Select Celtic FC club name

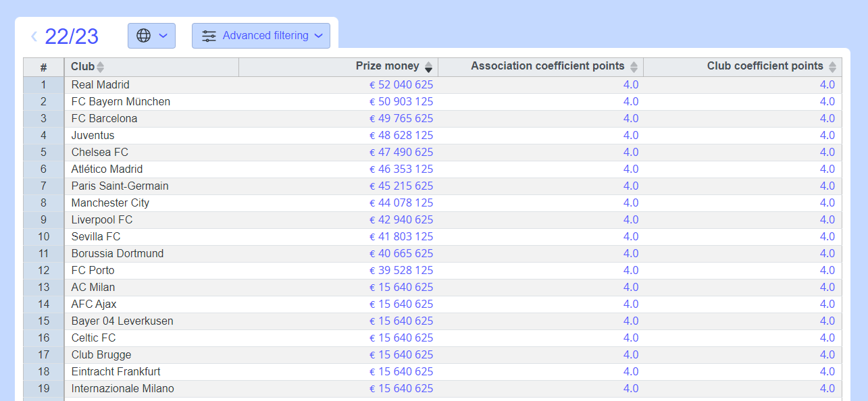coord(93,338)
